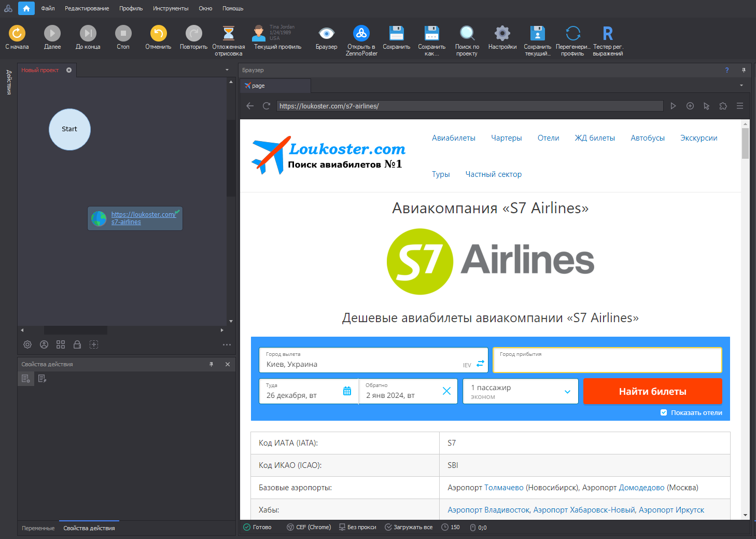Close the Свойства действия panel
Image resolution: width=756 pixels, height=539 pixels.
(228, 364)
